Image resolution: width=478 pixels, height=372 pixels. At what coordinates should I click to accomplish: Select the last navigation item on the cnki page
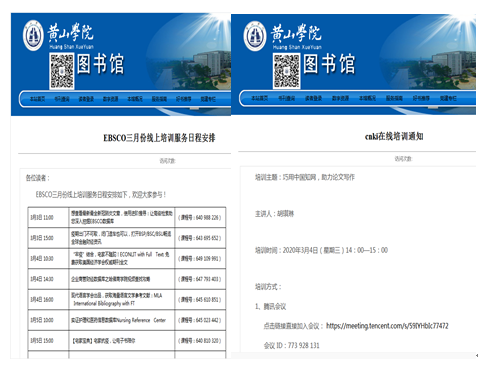(448, 98)
